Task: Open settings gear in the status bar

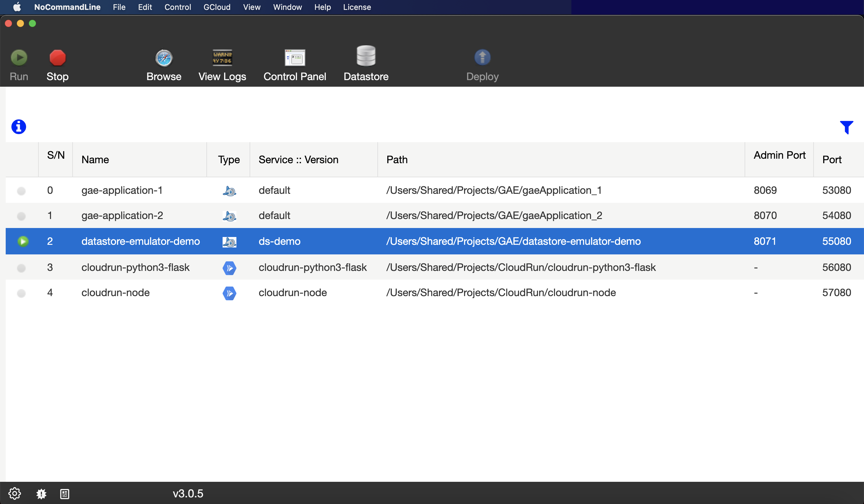Action: point(14,493)
